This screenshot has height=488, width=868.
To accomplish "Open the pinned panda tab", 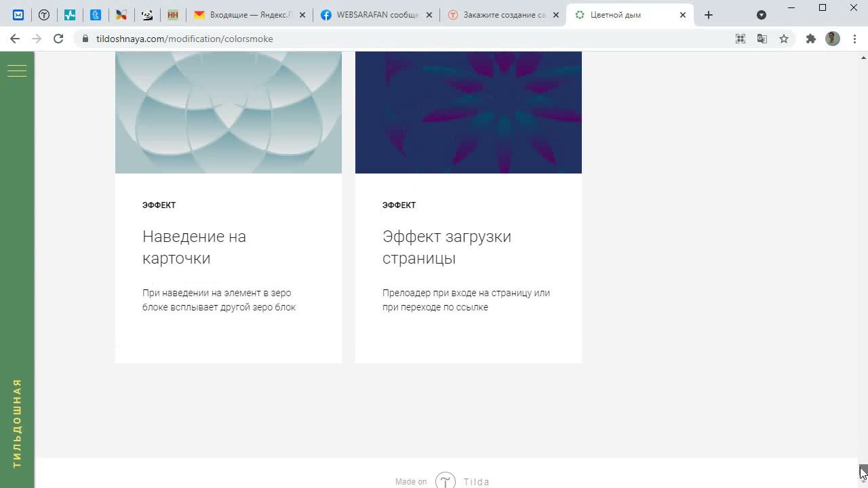I will click(x=147, y=15).
